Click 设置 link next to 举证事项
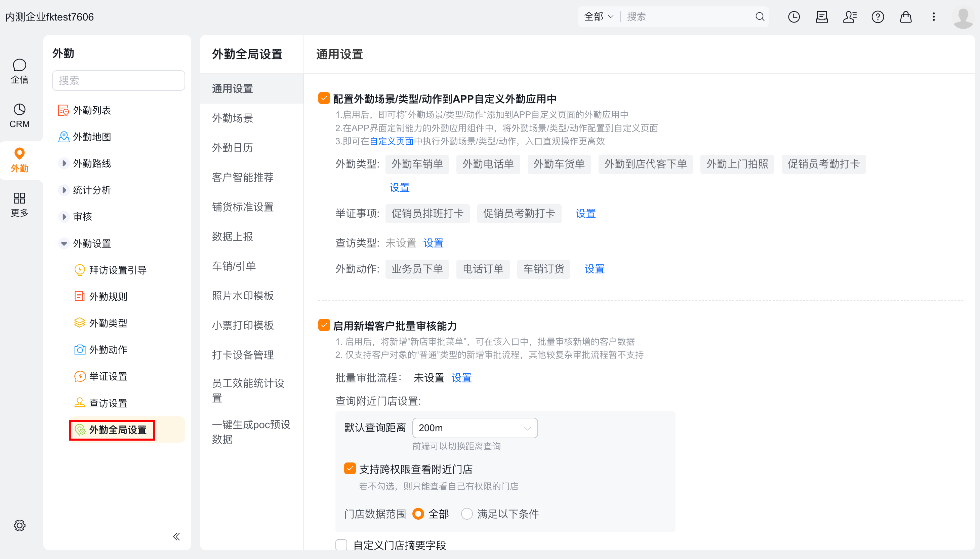The height and width of the screenshot is (559, 980). pos(585,214)
